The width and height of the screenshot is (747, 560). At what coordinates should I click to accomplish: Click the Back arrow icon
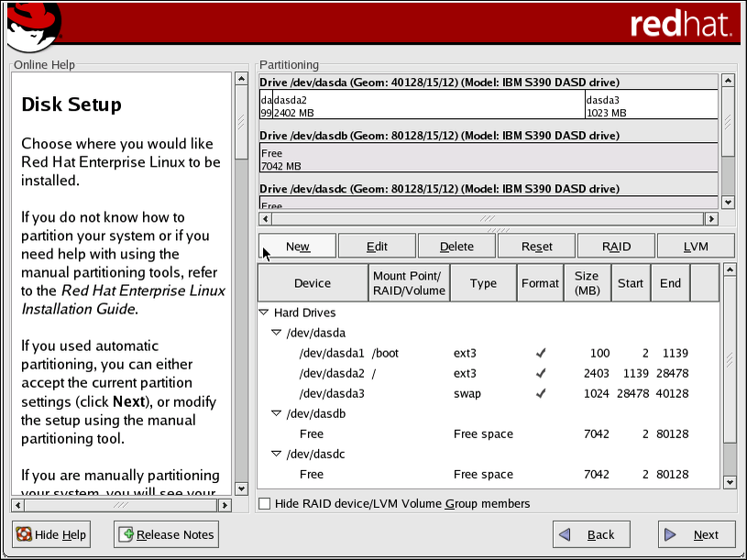click(x=566, y=534)
